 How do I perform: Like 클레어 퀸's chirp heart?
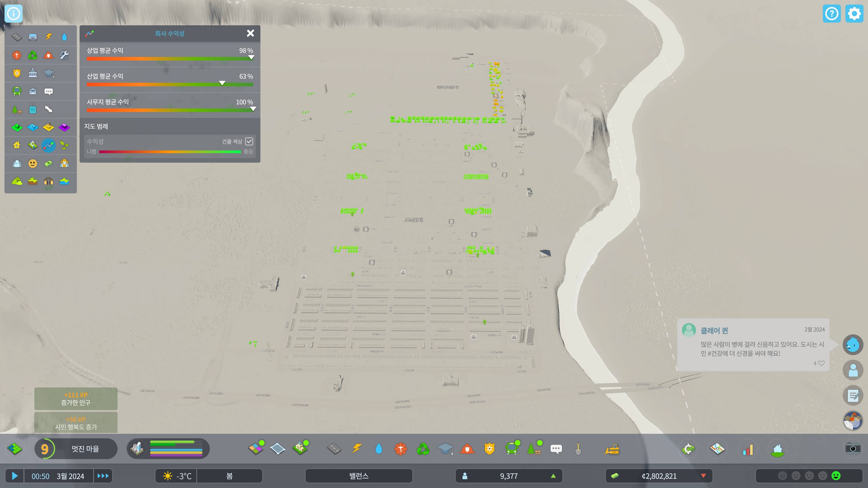point(821,363)
